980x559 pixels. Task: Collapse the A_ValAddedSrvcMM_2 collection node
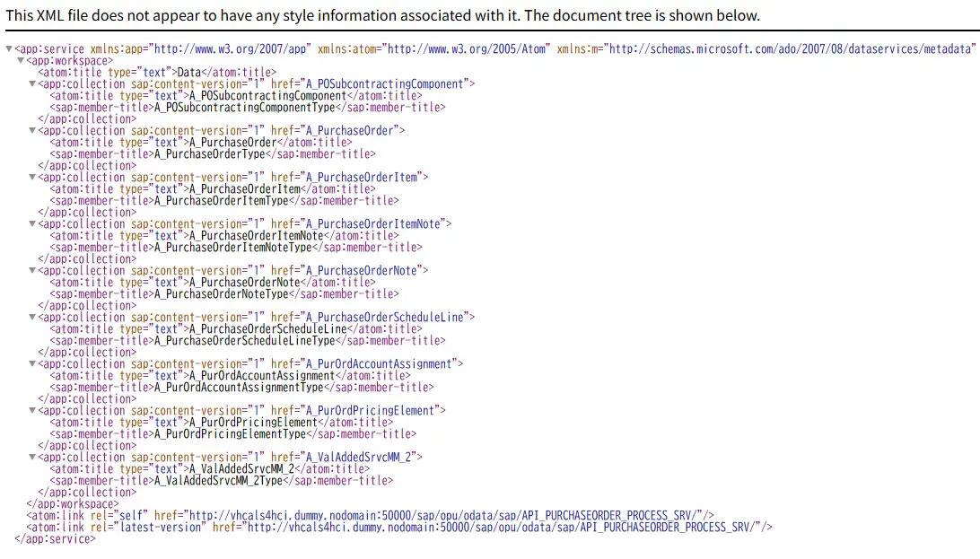coord(32,458)
